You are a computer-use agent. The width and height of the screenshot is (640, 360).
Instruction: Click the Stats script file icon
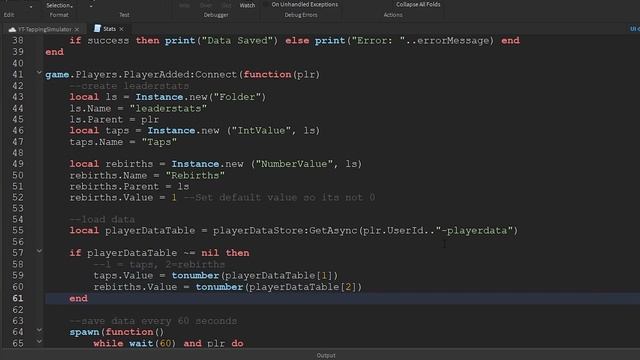pyautogui.click(x=97, y=29)
